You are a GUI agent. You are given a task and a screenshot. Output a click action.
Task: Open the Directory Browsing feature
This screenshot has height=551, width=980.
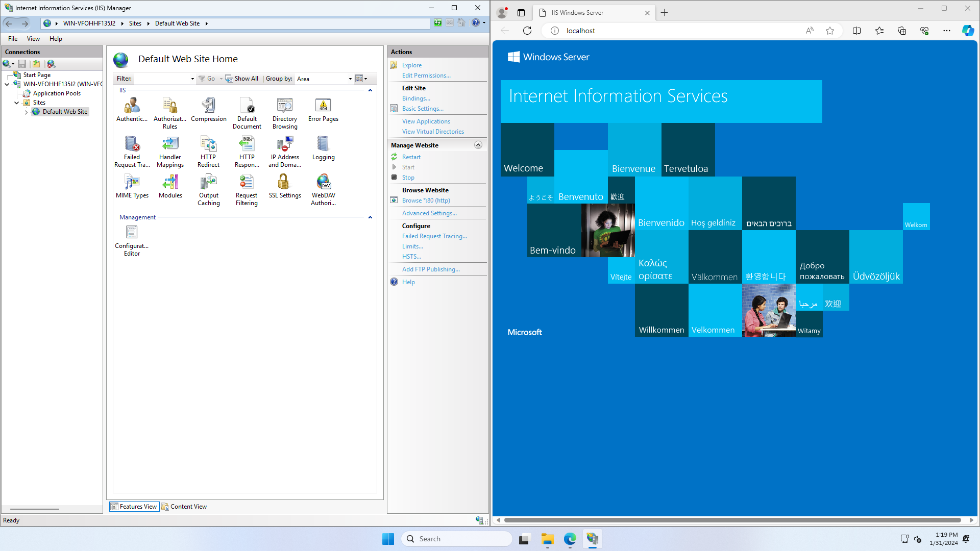coord(284,113)
